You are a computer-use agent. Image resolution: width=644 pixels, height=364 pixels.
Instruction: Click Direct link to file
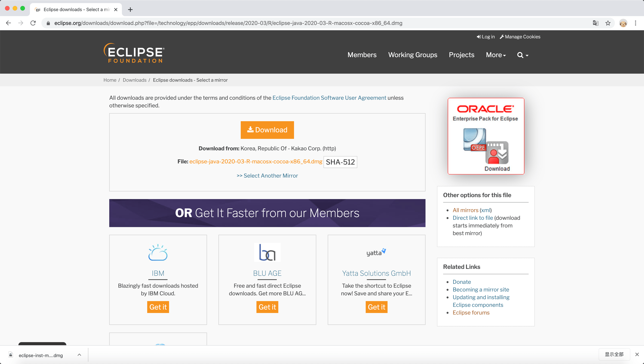click(472, 218)
